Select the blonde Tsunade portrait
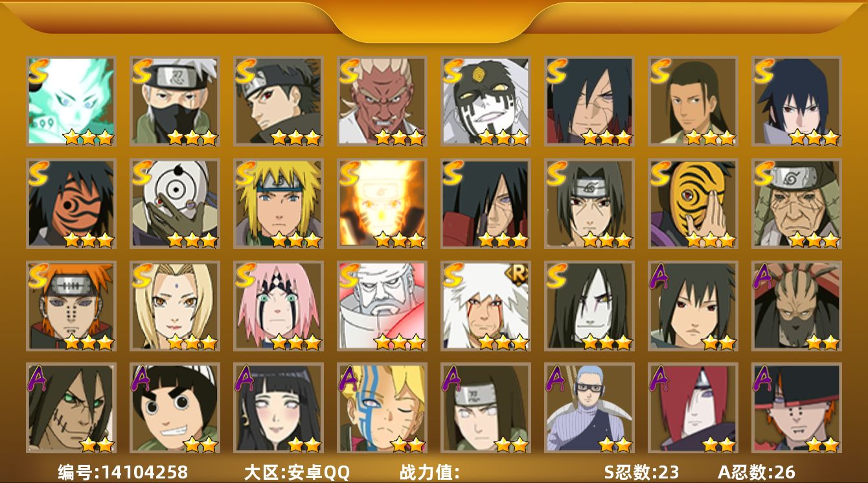The width and height of the screenshot is (868, 483). 175,306
